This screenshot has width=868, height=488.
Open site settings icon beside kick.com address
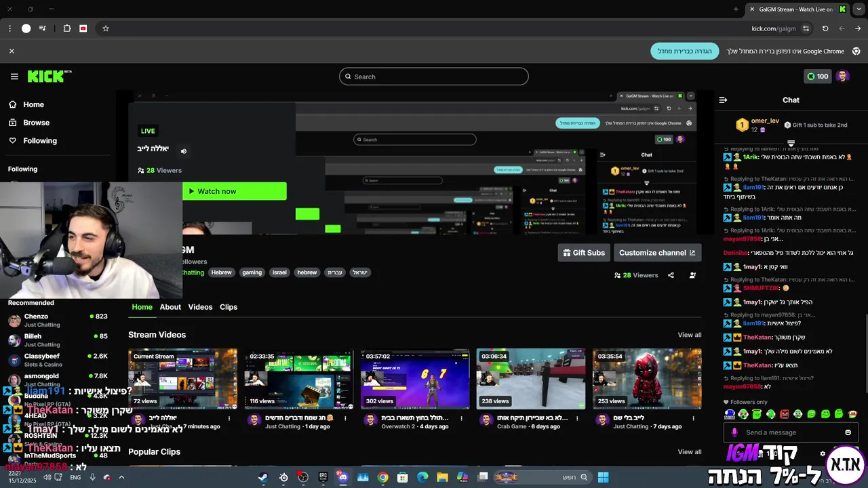[x=806, y=28]
